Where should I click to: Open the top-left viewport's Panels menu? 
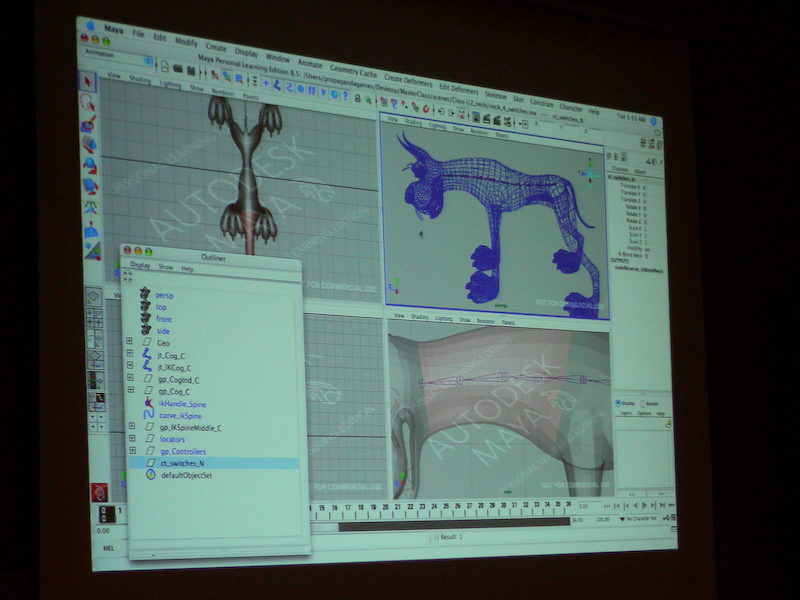point(251,96)
